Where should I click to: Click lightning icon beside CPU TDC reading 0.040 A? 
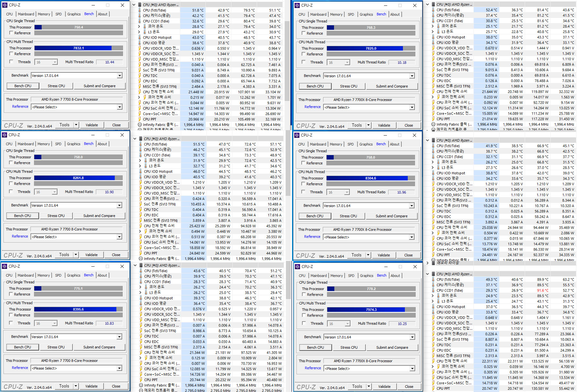(140, 76)
